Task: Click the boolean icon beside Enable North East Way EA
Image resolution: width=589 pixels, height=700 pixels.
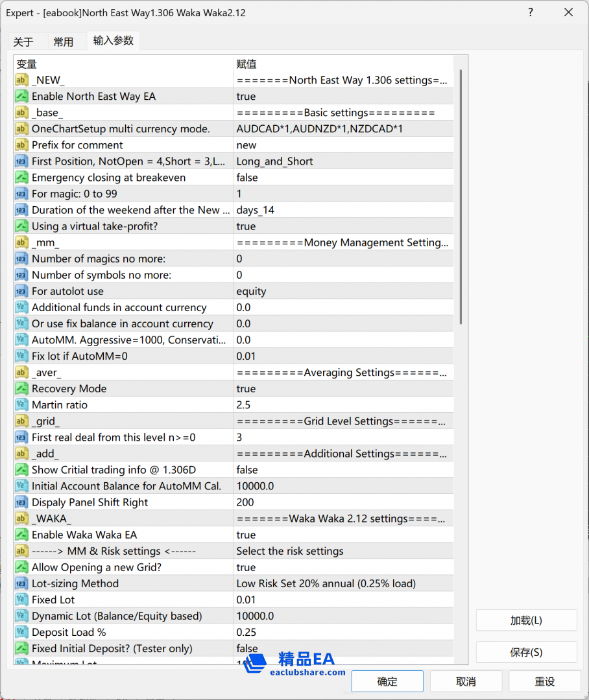Action: tap(22, 97)
